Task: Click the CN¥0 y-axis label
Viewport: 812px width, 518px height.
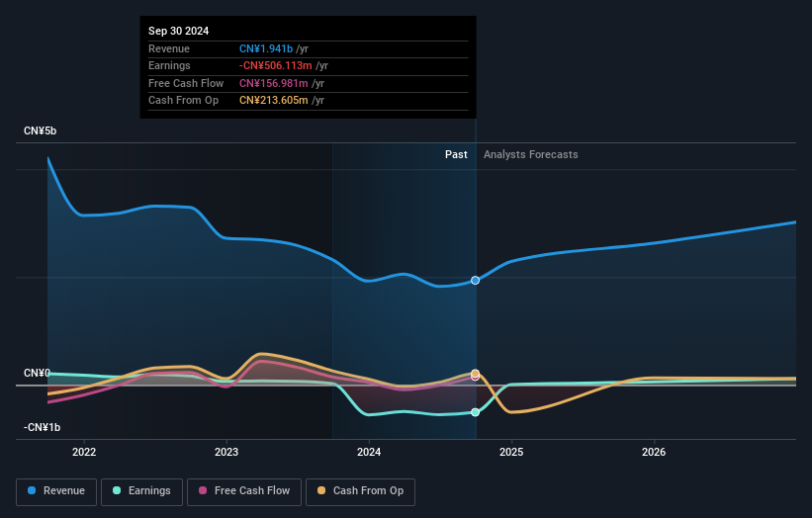Action: coord(37,373)
